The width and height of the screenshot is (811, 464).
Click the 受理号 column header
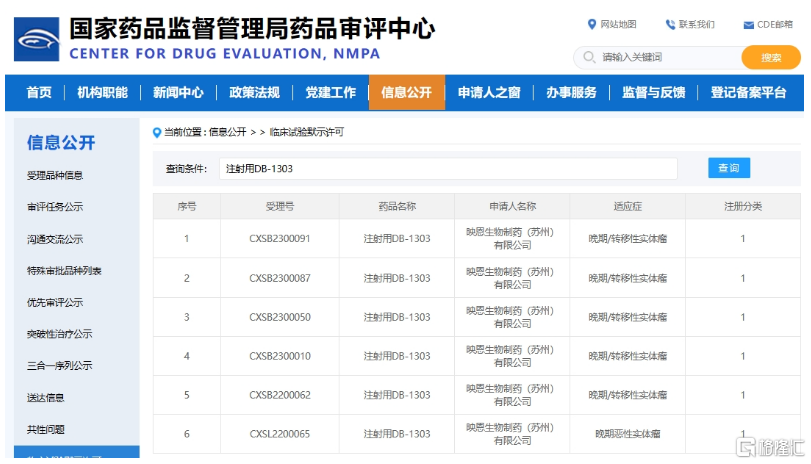280,206
